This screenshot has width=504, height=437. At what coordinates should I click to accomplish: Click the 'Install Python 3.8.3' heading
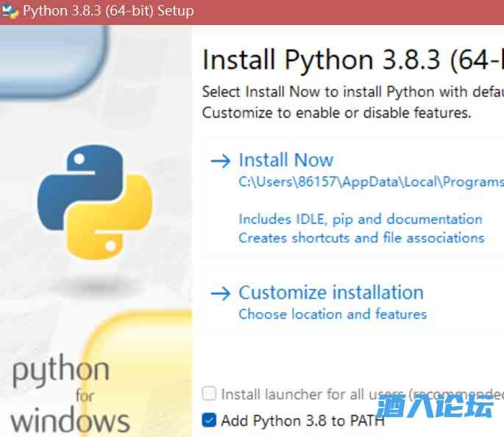pyautogui.click(x=353, y=60)
